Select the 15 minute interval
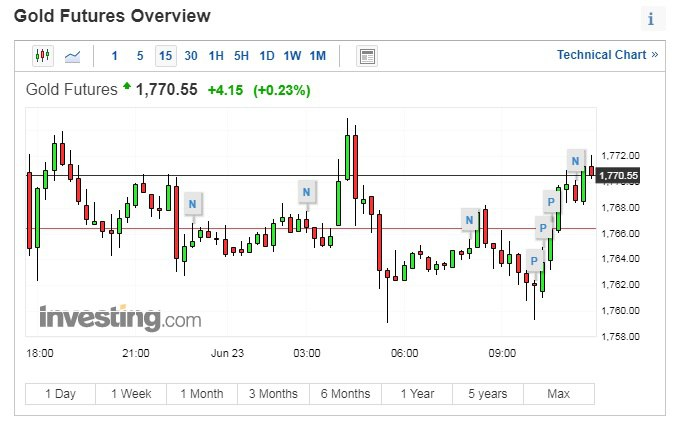Image resolution: width=680 pixels, height=428 pixels. (x=166, y=56)
